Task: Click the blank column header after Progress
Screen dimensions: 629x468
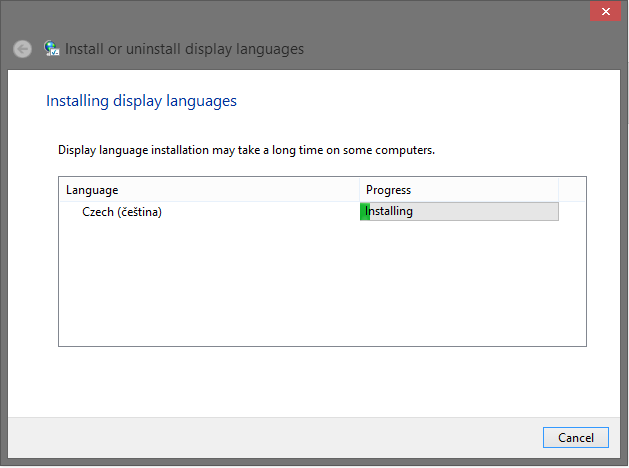Action: pyautogui.click(x=572, y=190)
